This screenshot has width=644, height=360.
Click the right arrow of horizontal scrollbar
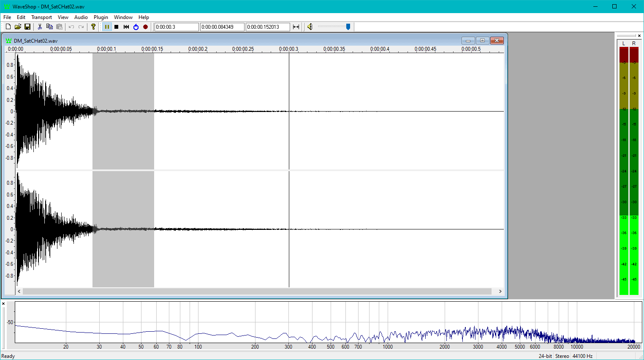pyautogui.click(x=500, y=291)
